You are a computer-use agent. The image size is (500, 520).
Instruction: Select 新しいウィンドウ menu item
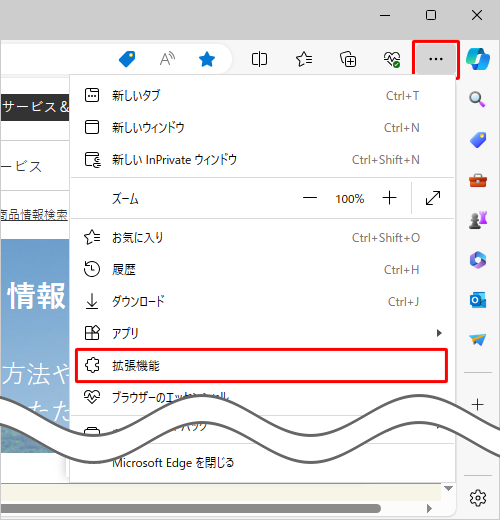[x=262, y=128]
